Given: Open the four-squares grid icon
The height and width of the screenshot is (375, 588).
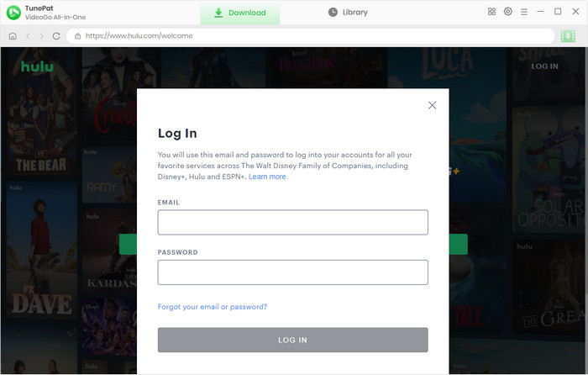Looking at the screenshot, I should coord(491,13).
